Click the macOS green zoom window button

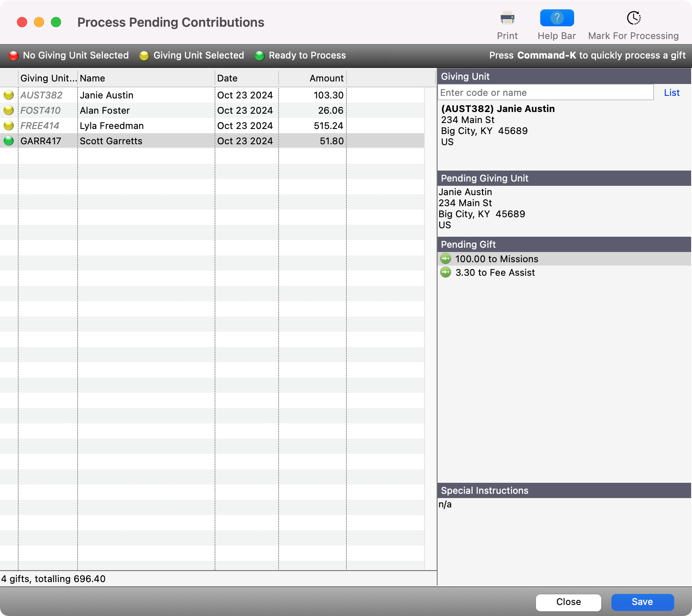pyautogui.click(x=56, y=22)
